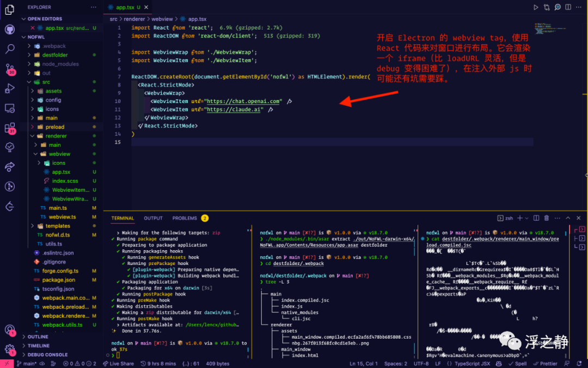Create a new terminal with the plus icon
Image resolution: width=588 pixels, height=368 pixels.
click(x=520, y=218)
